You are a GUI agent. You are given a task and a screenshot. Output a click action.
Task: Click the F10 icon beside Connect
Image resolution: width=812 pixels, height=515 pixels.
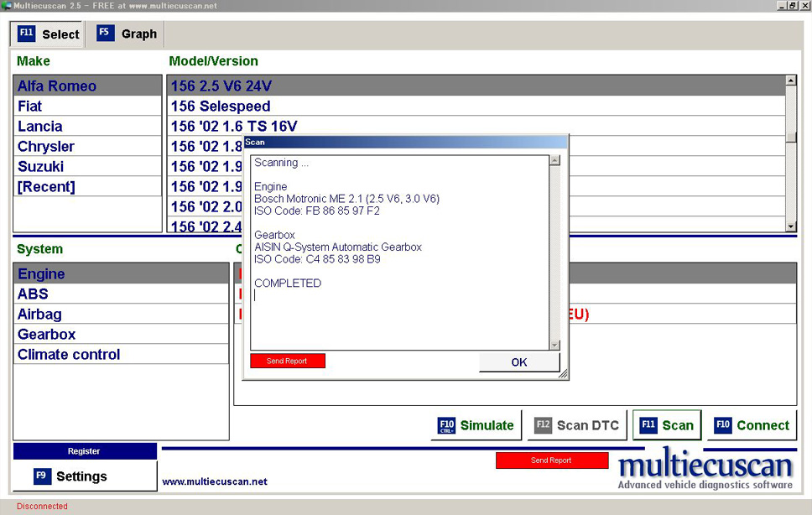coord(723,425)
